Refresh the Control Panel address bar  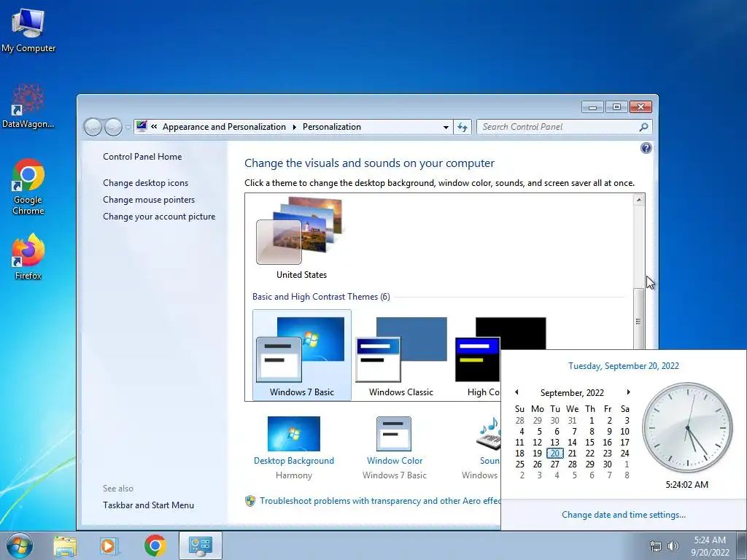coord(462,127)
